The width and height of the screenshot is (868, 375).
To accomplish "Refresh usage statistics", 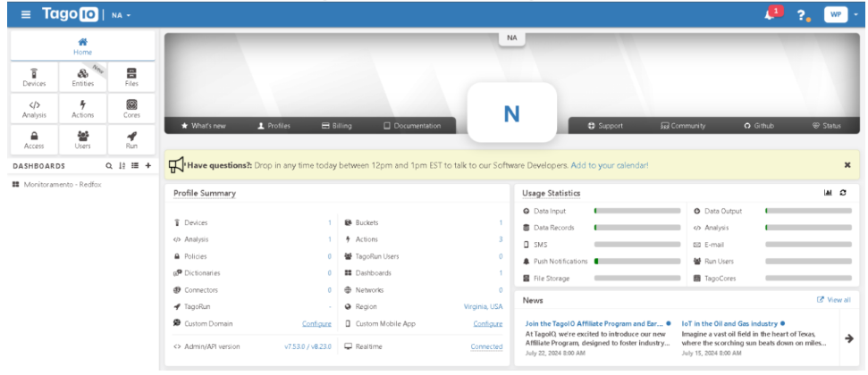I will pos(843,193).
